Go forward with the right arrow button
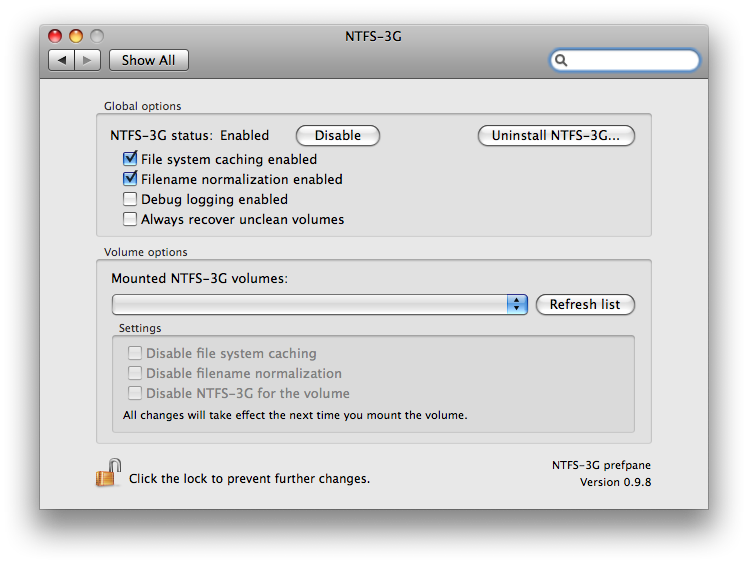Screen dimensions: 748x564 [87, 60]
